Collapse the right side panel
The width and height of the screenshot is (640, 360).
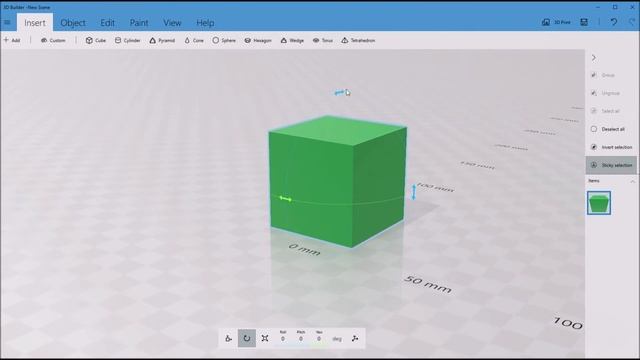[594, 58]
